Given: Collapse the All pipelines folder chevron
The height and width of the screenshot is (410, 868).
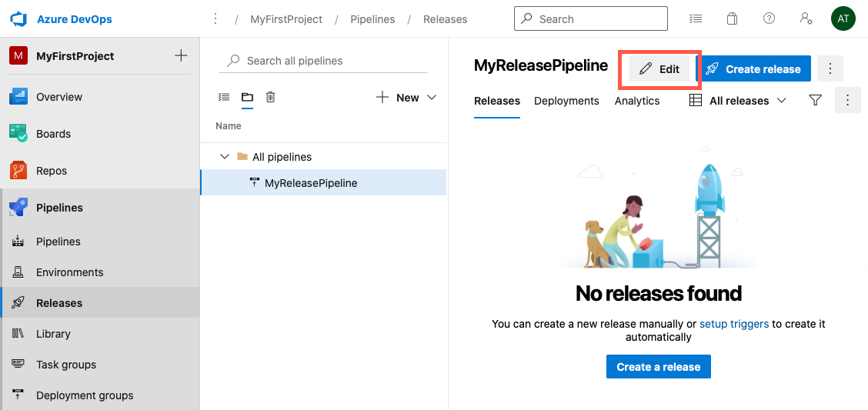Looking at the screenshot, I should [224, 157].
